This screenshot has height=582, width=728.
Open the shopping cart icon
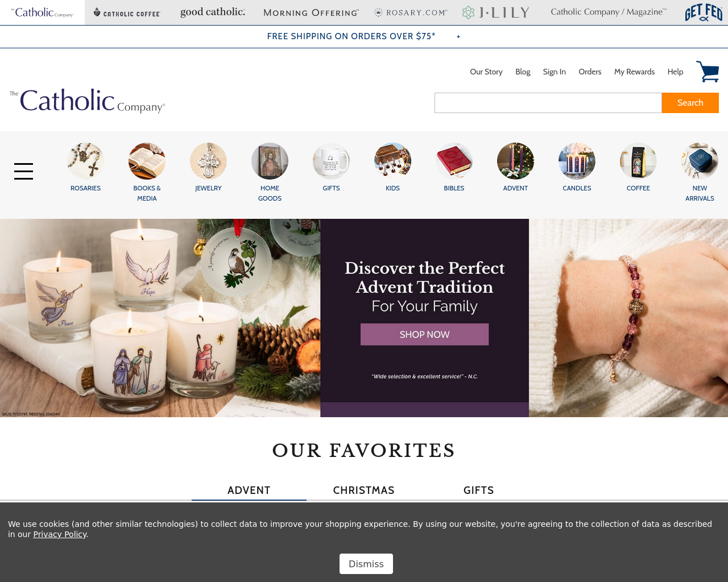(708, 72)
